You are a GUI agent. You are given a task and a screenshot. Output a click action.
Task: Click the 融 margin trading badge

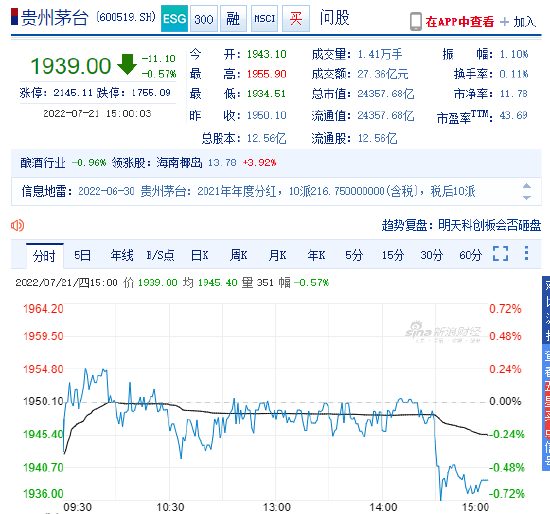coord(233,18)
